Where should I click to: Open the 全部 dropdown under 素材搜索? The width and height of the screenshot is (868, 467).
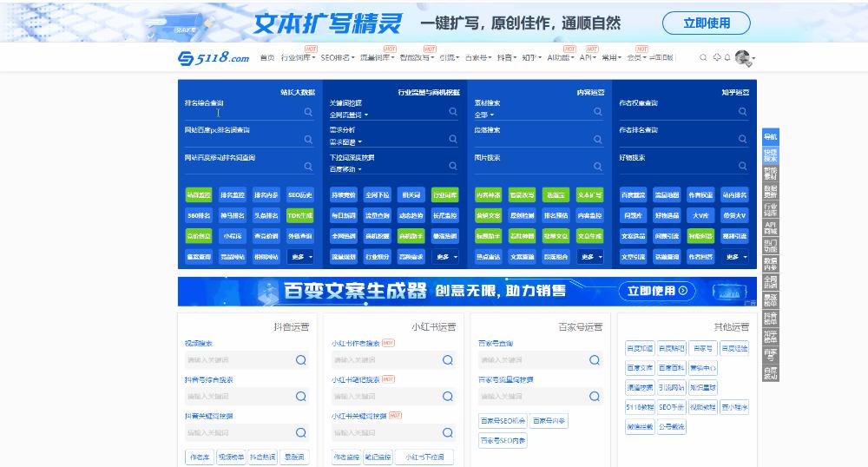[483, 115]
